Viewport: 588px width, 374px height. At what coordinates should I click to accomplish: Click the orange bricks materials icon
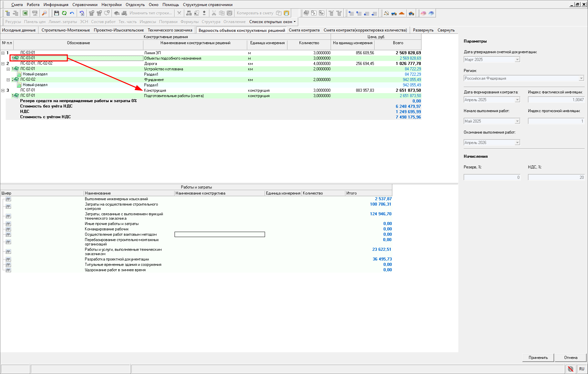click(x=402, y=13)
